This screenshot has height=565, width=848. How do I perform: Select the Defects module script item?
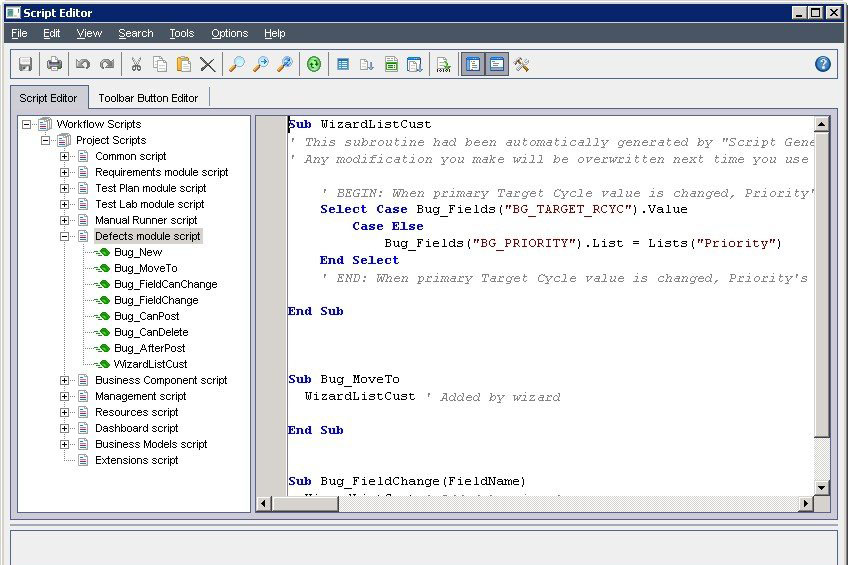click(x=148, y=236)
